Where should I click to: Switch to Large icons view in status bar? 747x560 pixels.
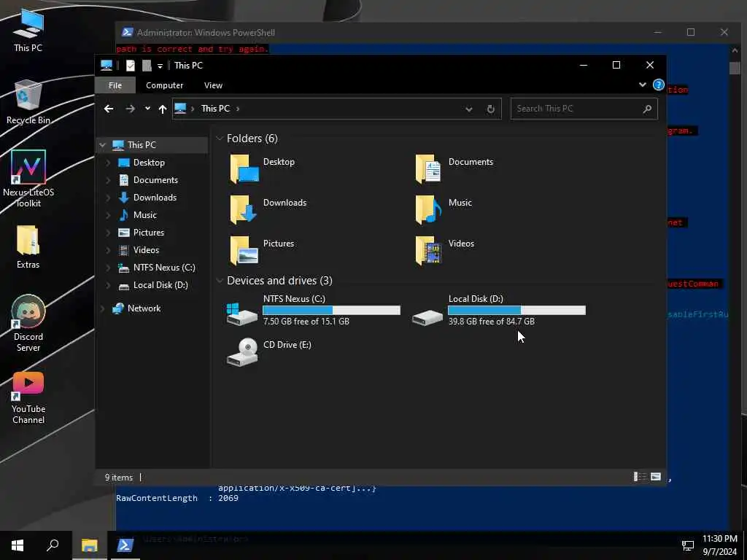[656, 477]
